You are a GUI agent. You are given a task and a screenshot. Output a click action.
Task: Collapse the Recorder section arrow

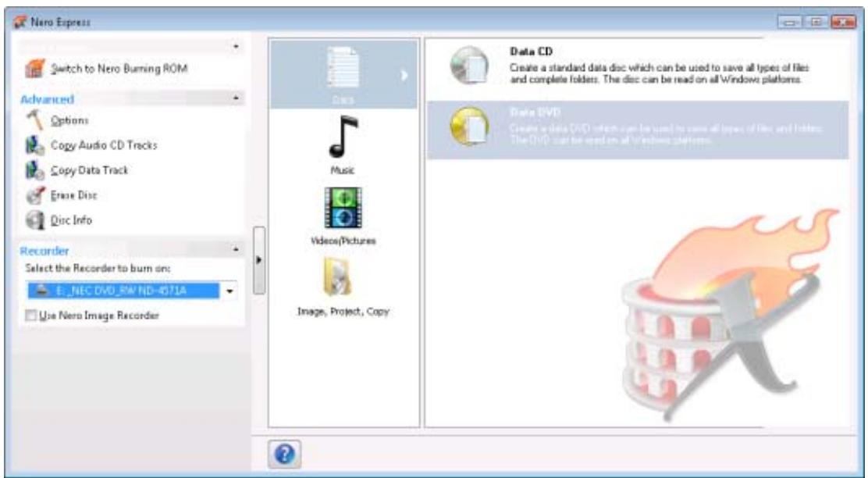pyautogui.click(x=237, y=250)
